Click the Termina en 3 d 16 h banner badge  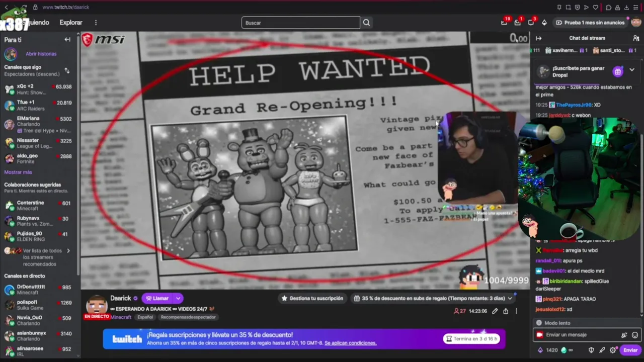[x=472, y=339]
